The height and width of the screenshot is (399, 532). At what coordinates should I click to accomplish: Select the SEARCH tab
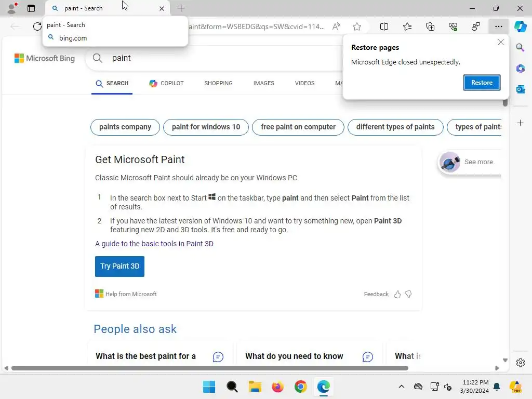coord(112,84)
